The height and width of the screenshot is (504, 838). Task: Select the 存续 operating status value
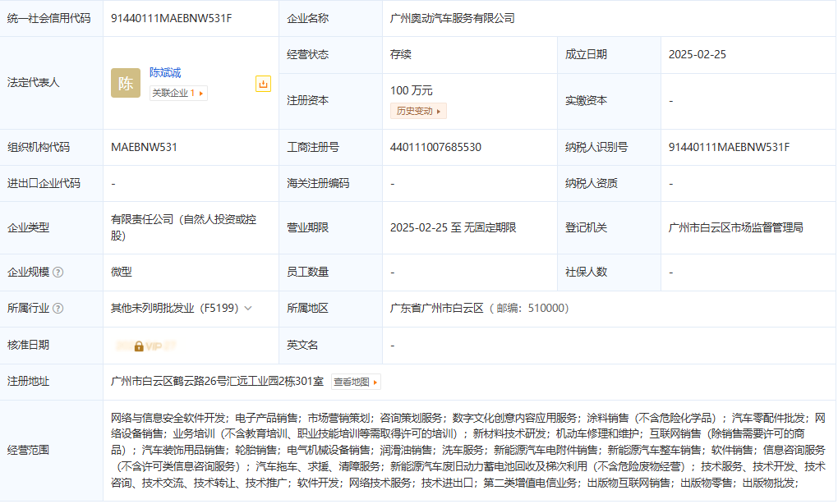click(401, 54)
